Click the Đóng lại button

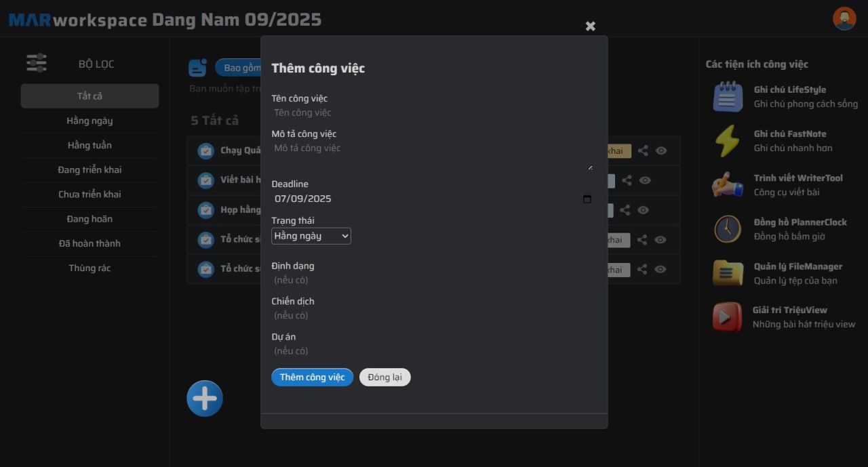385,378
